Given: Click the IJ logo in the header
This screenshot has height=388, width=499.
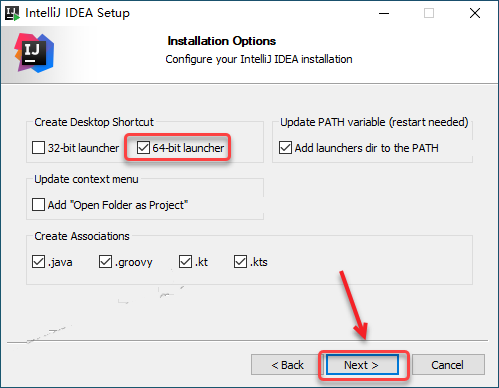Looking at the screenshot, I should click(34, 53).
